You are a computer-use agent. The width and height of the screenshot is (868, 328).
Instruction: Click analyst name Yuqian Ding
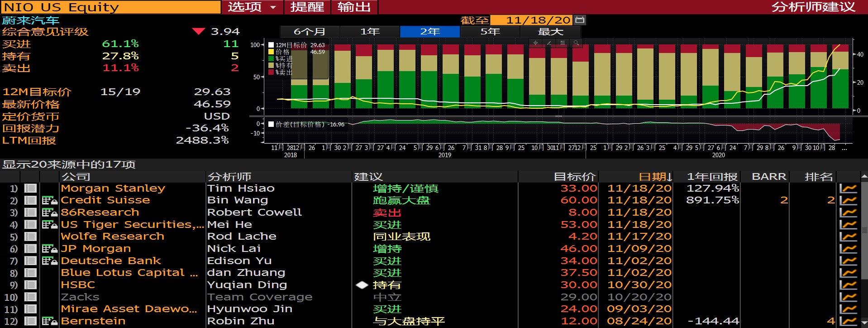[x=247, y=285]
